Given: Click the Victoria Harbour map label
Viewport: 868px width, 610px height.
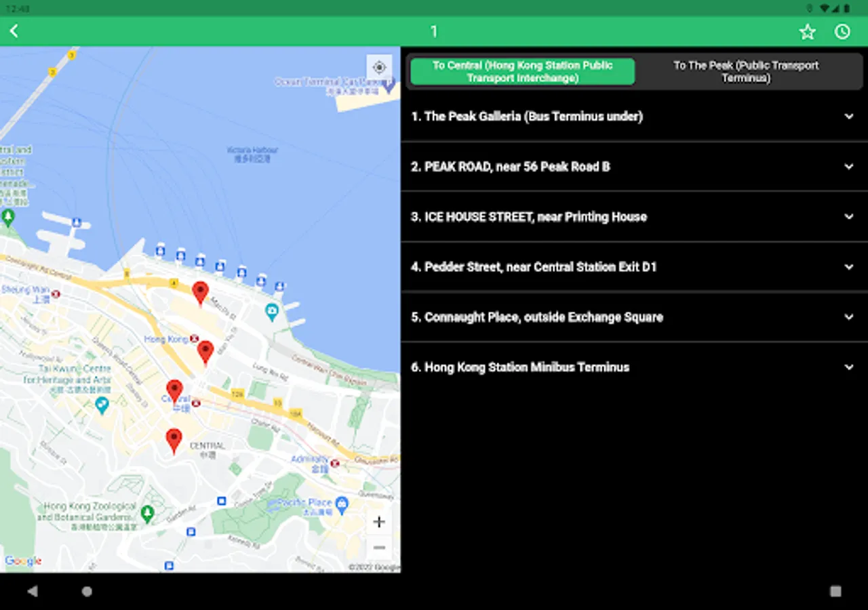Looking at the screenshot, I should coord(252,155).
